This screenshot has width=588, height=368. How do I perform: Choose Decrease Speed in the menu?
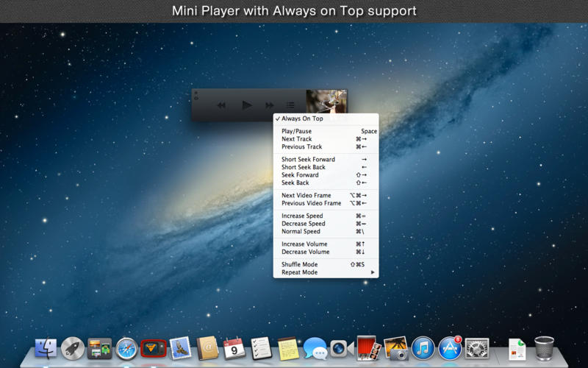click(x=326, y=224)
